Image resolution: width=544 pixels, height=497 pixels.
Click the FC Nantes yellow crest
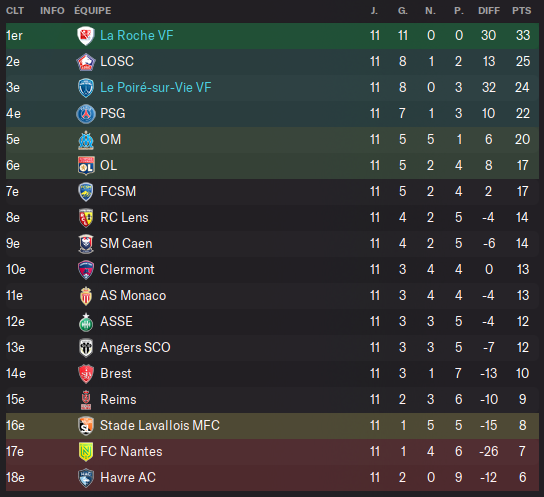[86, 452]
